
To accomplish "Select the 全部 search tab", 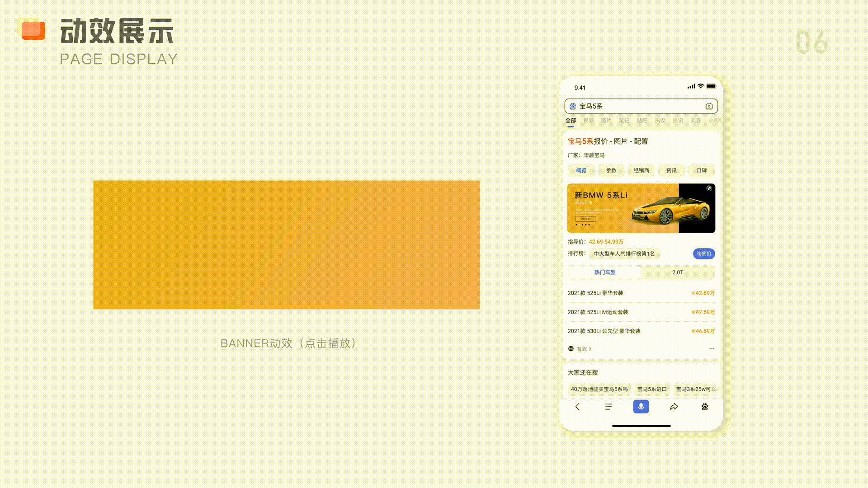I will pyautogui.click(x=571, y=121).
